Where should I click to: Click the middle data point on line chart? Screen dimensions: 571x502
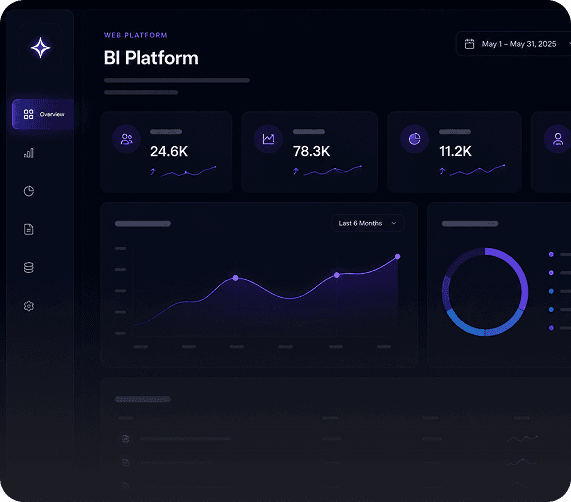pyautogui.click(x=337, y=275)
